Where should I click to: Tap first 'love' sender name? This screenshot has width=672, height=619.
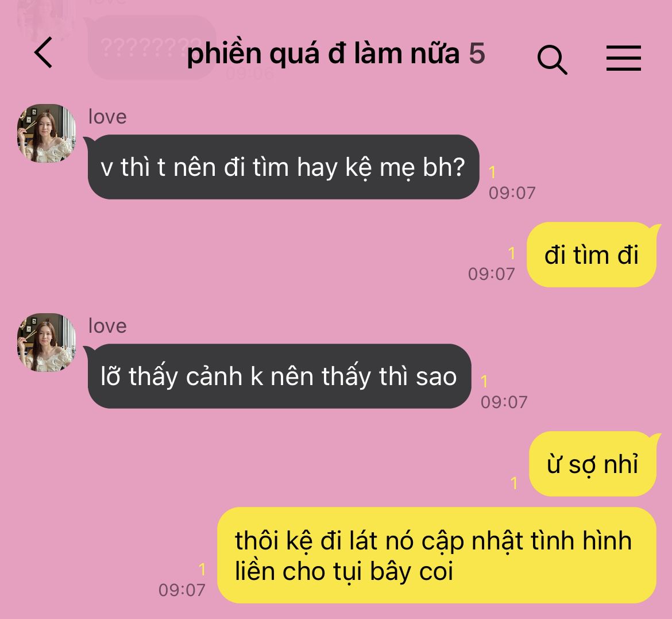(x=107, y=117)
